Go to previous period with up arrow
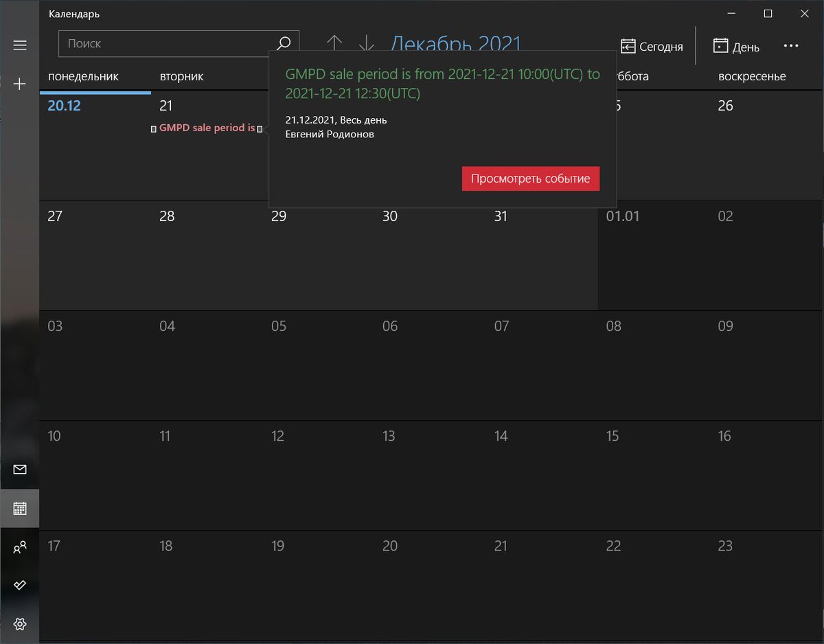 tap(334, 43)
